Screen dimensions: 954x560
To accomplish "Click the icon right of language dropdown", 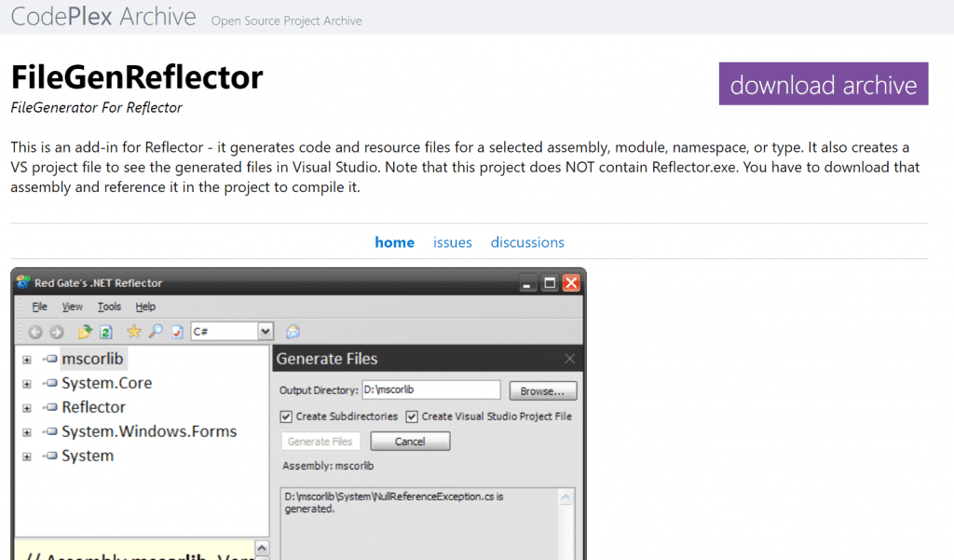I will [293, 331].
